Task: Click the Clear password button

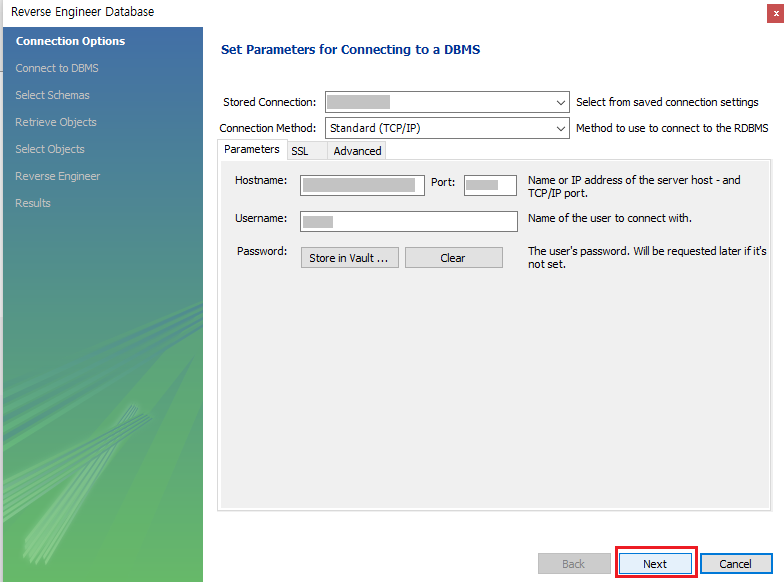Action: click(x=454, y=258)
